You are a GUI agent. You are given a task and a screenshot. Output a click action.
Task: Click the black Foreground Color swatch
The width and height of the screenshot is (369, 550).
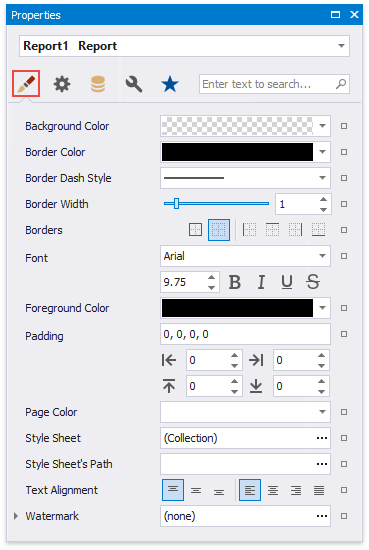tap(237, 308)
